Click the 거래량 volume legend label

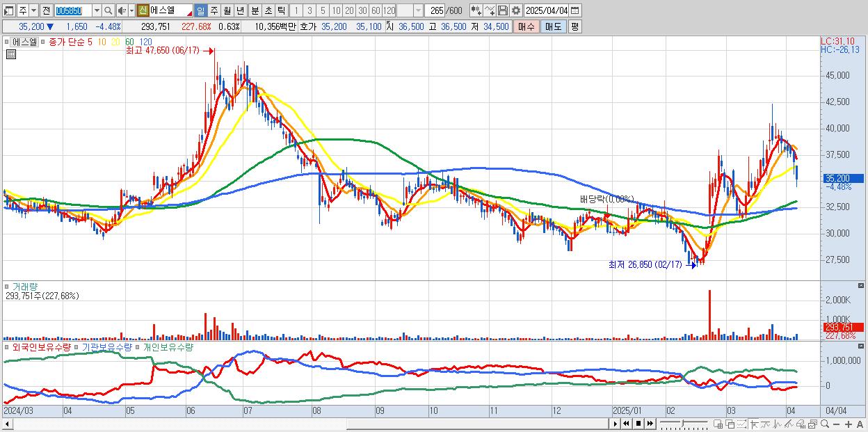[25, 286]
